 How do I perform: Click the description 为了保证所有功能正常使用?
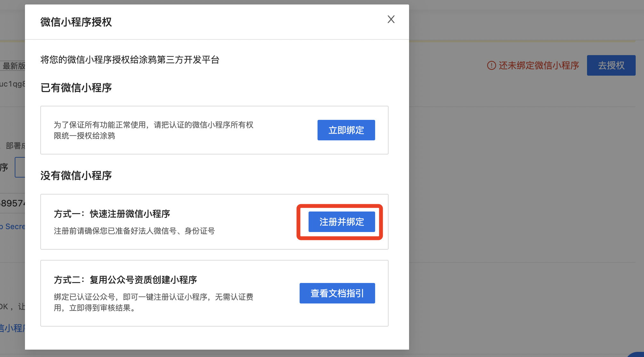coord(154,130)
